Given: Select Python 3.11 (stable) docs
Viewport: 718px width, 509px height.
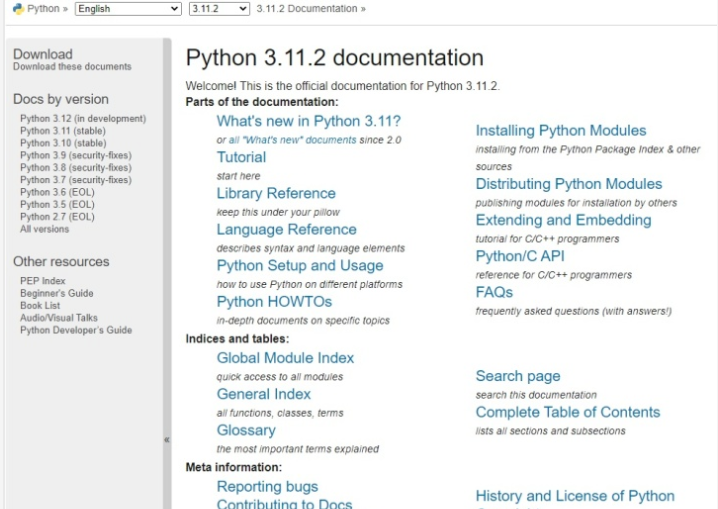Looking at the screenshot, I should (x=63, y=131).
